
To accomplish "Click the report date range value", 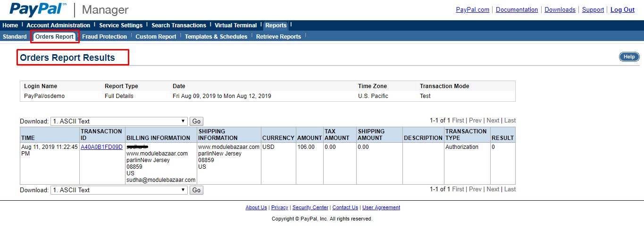I will [x=222, y=96].
